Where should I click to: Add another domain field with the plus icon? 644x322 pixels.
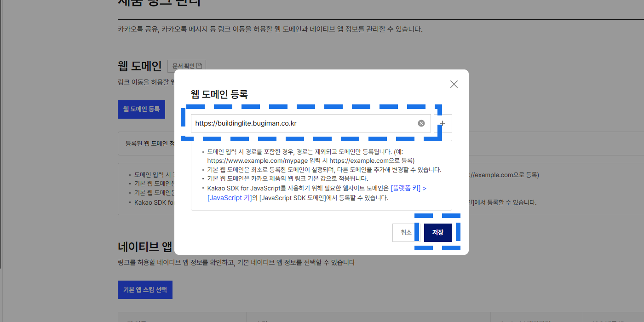pos(443,123)
